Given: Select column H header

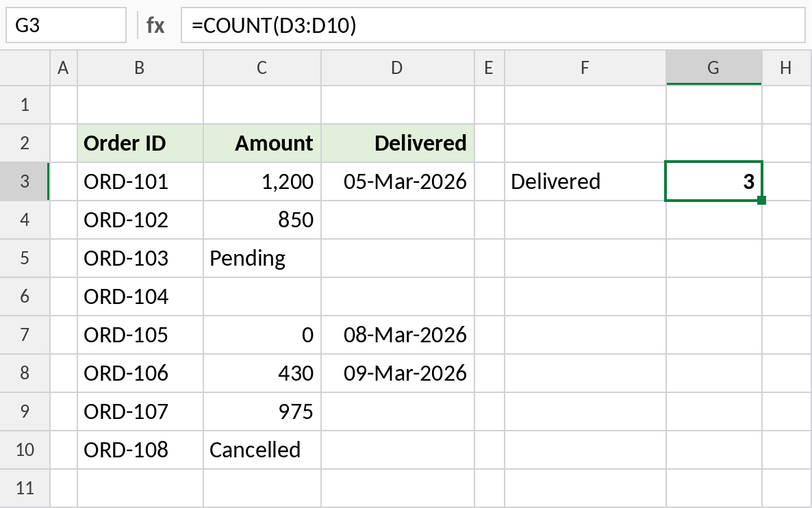Looking at the screenshot, I should click(x=786, y=68).
